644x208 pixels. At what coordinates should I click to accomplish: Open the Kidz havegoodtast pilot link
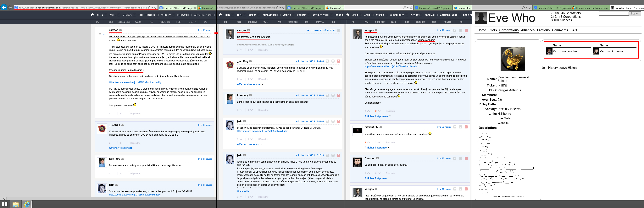pos(565,51)
